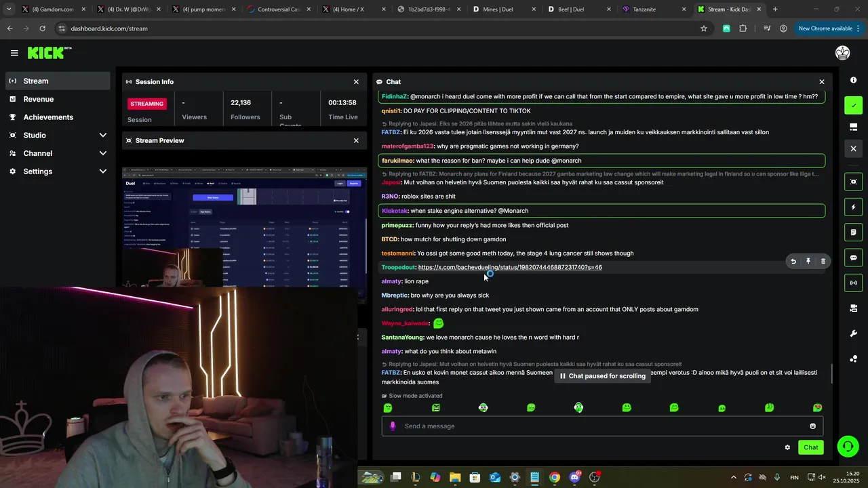Viewport: 868px width, 488px height.
Task: Click username FidinhaZ in chat
Action: click(x=394, y=96)
